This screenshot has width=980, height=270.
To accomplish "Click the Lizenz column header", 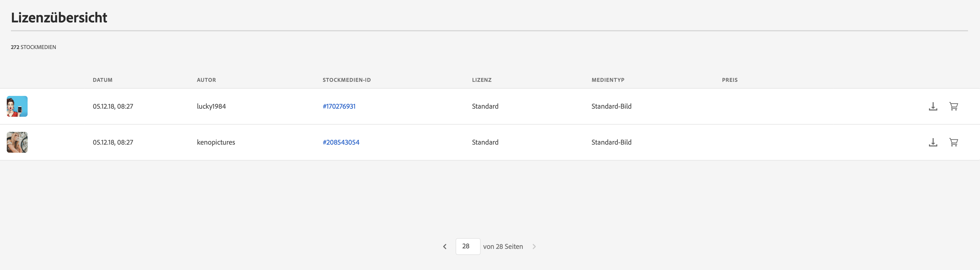I will pyautogui.click(x=482, y=80).
